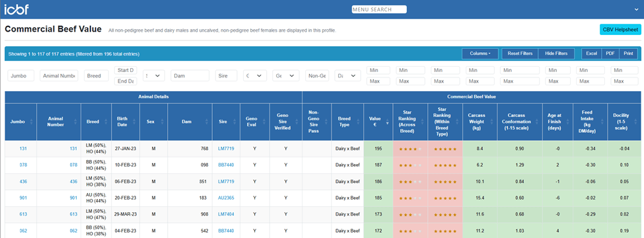Screen dimensions: 644x238
Task: Open the Columns dropdown
Action: (480, 54)
